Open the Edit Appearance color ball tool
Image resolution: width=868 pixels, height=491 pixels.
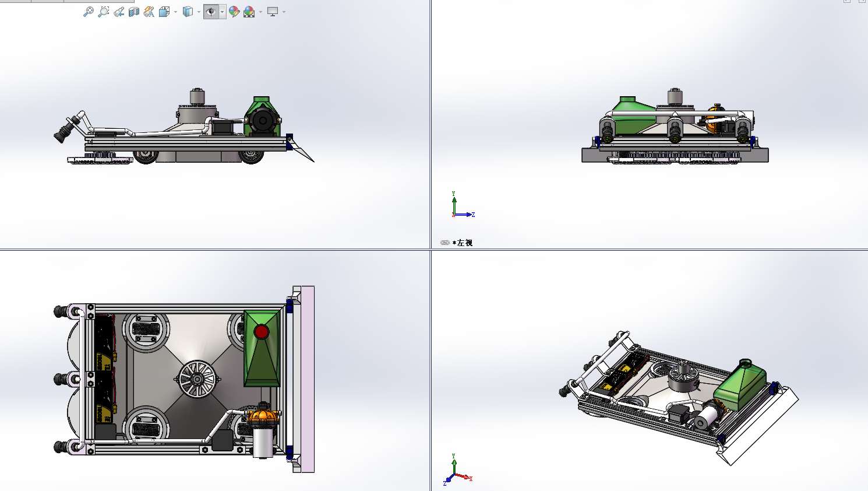234,12
